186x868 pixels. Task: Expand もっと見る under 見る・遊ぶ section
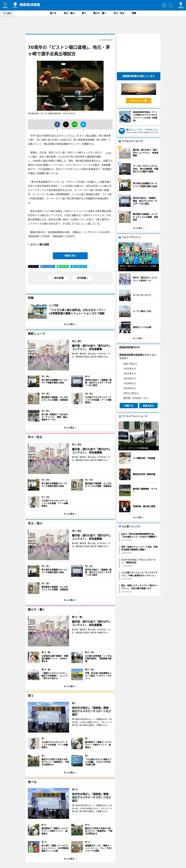(x=70, y=600)
